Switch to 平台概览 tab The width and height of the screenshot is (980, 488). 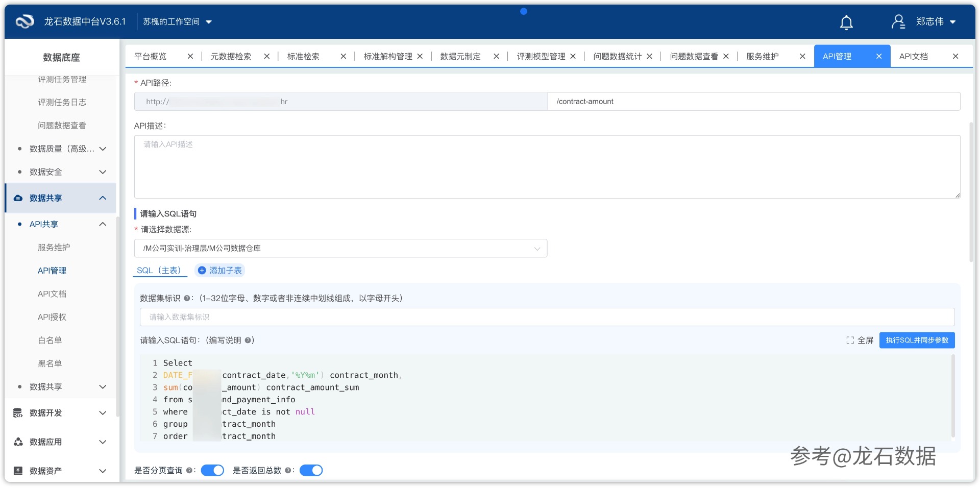click(151, 56)
